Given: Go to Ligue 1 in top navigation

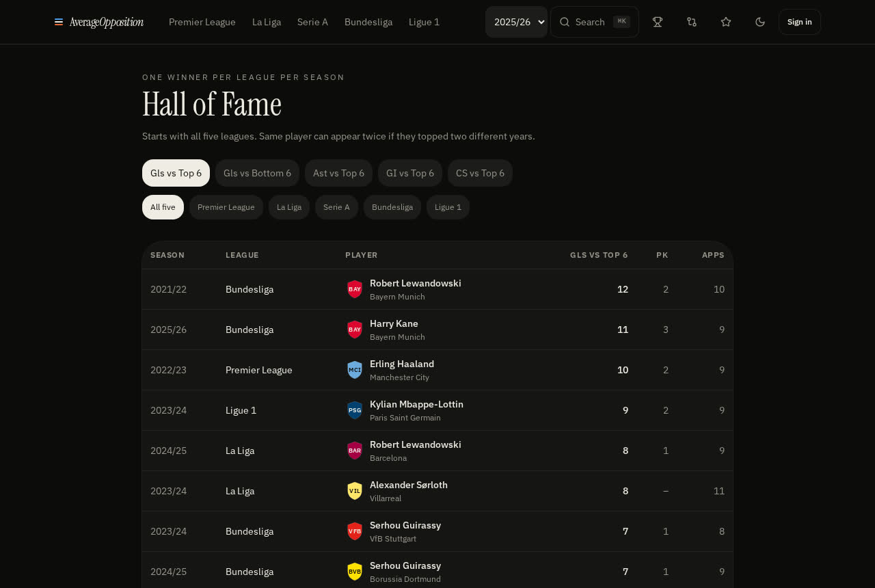Looking at the screenshot, I should 424,22.
